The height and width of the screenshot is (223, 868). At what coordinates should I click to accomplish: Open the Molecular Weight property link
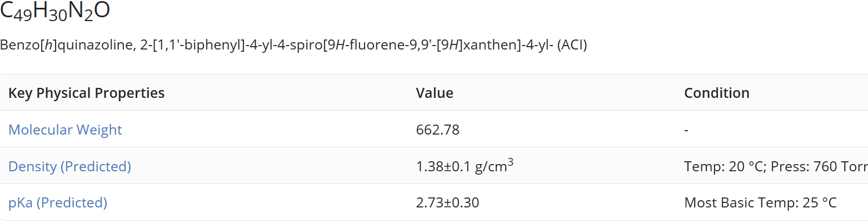tap(65, 130)
